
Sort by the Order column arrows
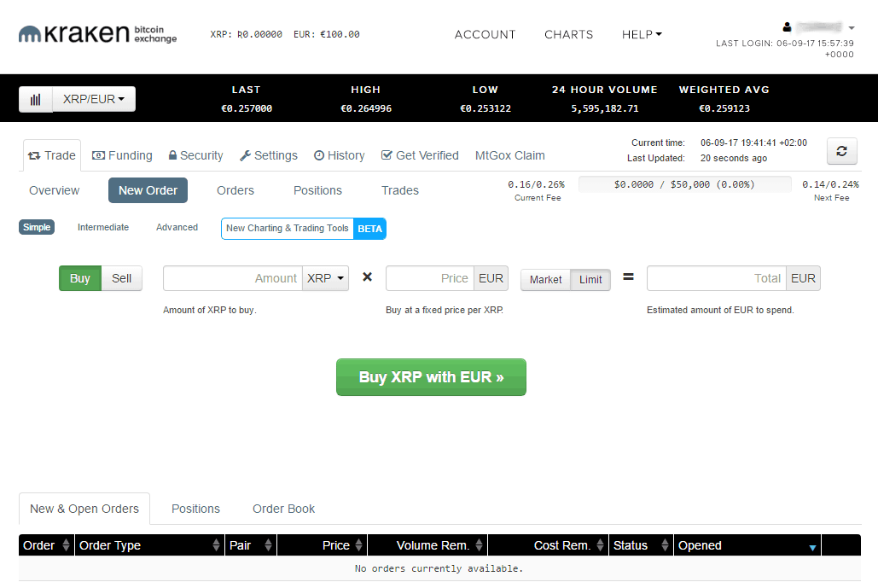click(x=67, y=545)
